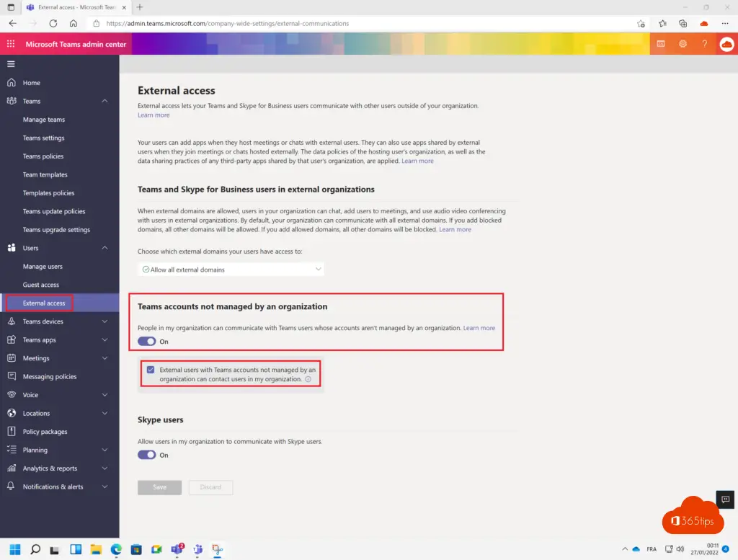Expand the Teams apps section
This screenshot has width=738, height=560.
pyautogui.click(x=105, y=339)
